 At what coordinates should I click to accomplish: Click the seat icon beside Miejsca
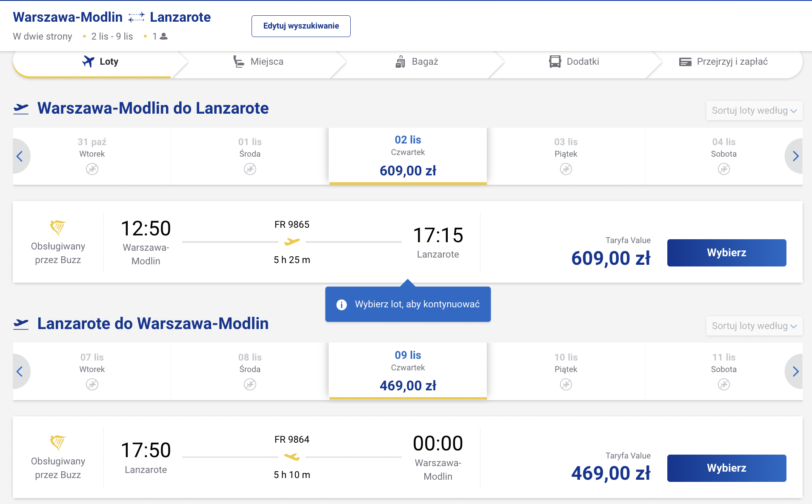(x=239, y=61)
